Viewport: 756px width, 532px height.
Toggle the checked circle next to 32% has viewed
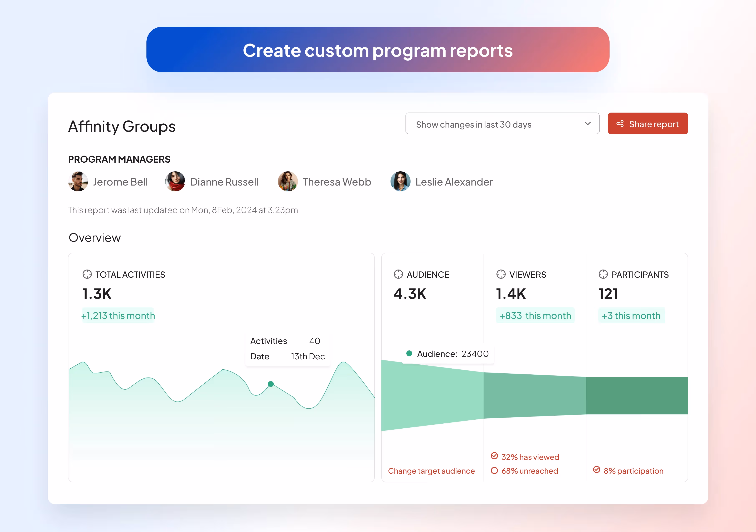[494, 456]
